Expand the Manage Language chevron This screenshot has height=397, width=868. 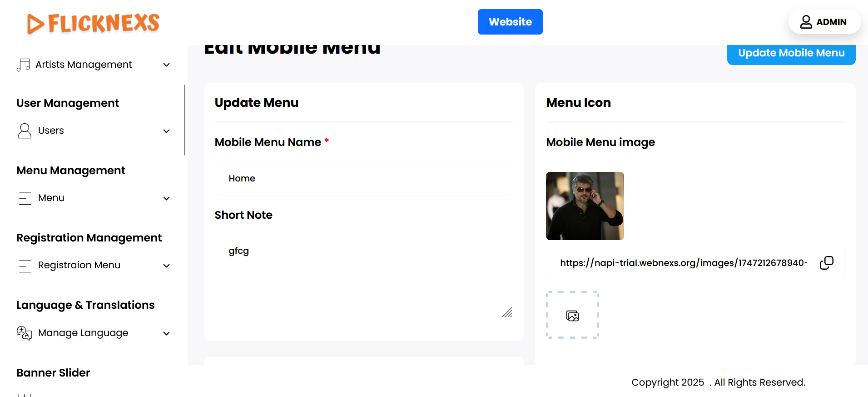click(x=167, y=333)
